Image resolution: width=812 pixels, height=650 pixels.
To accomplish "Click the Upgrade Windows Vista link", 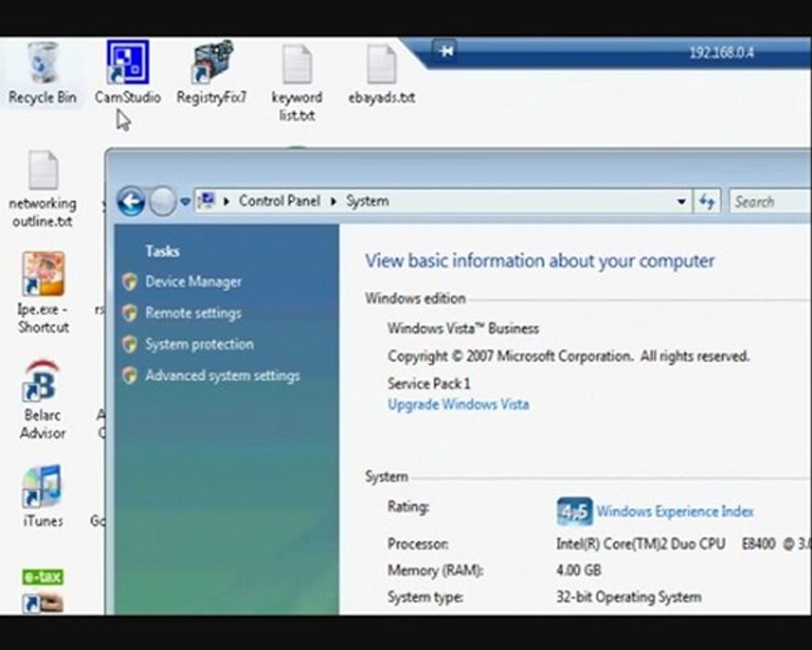I will pyautogui.click(x=458, y=404).
